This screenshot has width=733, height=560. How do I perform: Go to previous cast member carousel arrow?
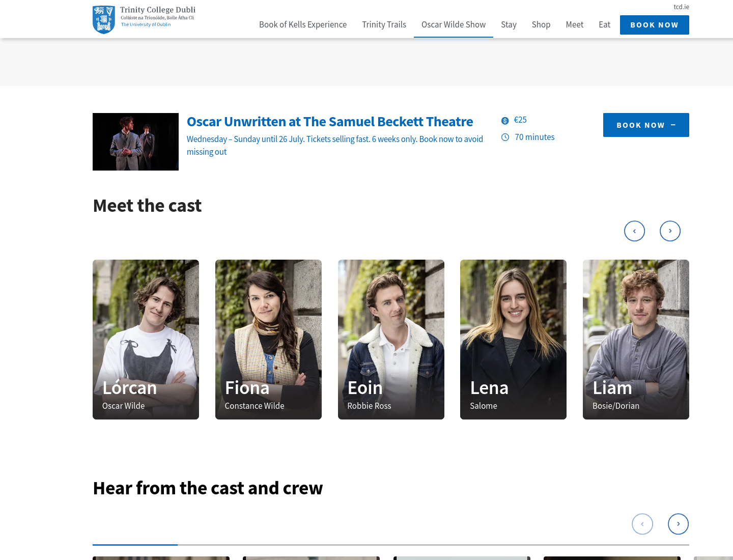click(x=634, y=231)
